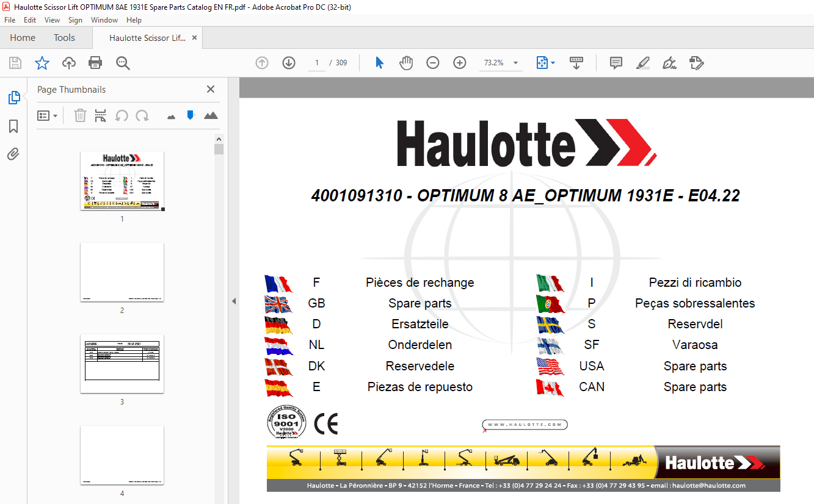Click the scrollbar up arrow in thumbnails
Viewport: 814px width, 504px height.
[219, 139]
